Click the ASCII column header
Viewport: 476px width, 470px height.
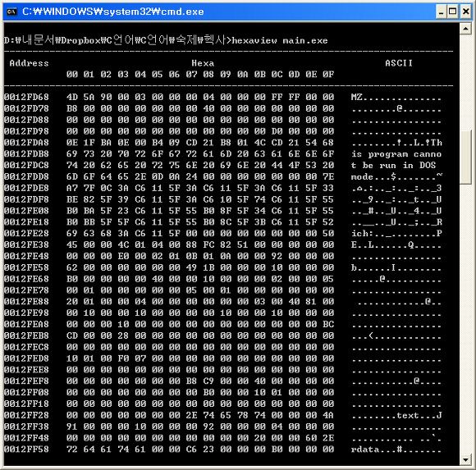(x=399, y=63)
